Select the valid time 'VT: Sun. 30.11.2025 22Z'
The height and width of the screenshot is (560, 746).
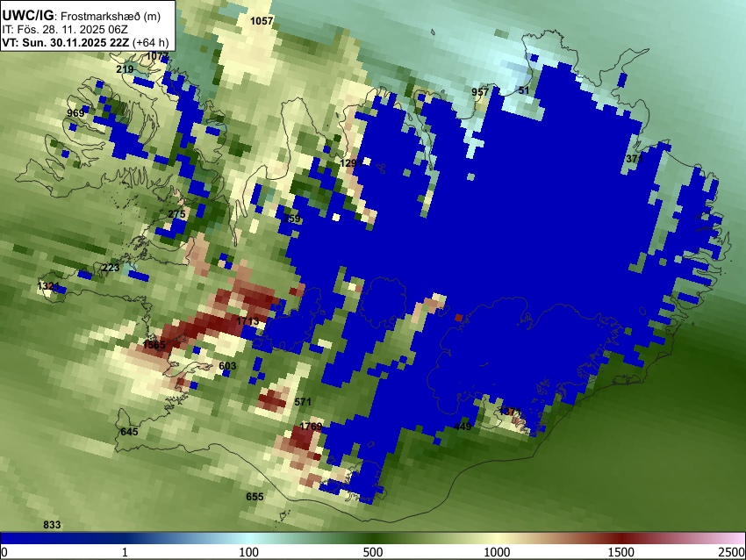click(65, 42)
